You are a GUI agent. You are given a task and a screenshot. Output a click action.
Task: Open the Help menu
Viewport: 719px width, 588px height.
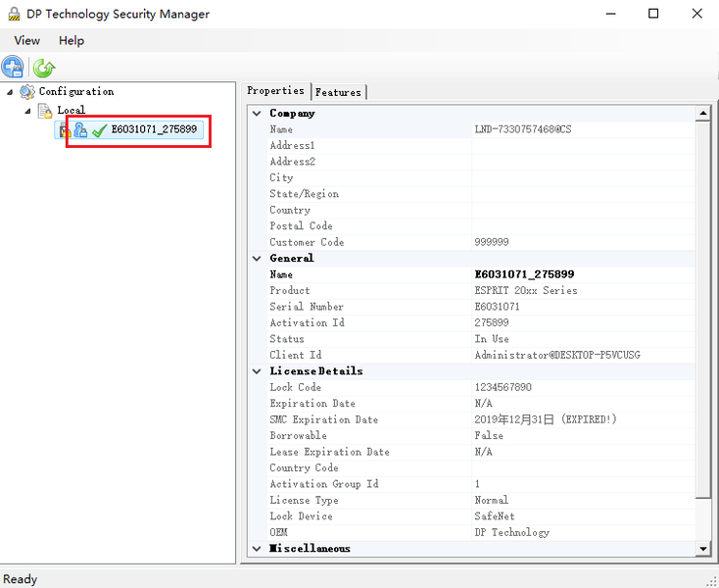[x=72, y=40]
